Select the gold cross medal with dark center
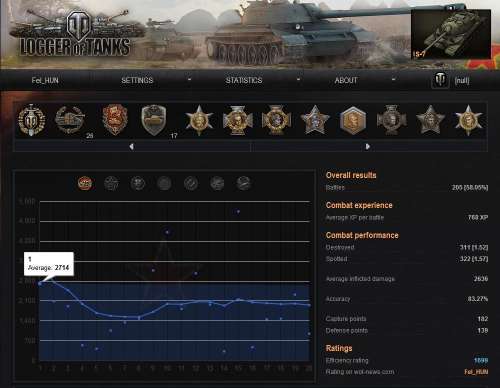This screenshot has height=388, width=500. 276,120
